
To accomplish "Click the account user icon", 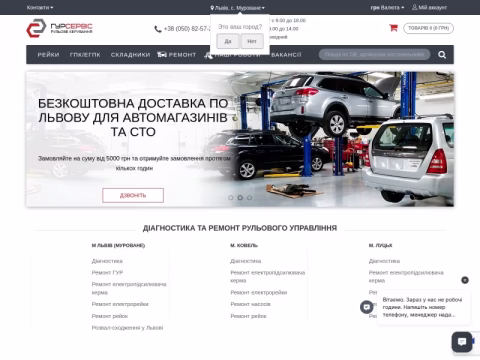I will pyautogui.click(x=414, y=7).
